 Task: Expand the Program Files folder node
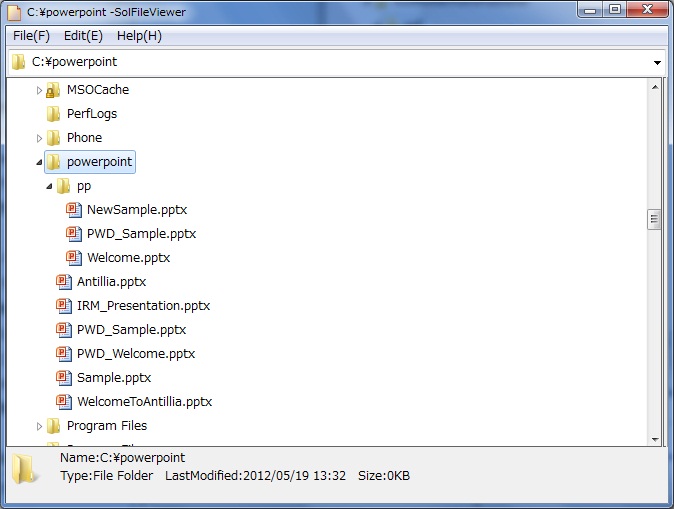[x=39, y=426]
